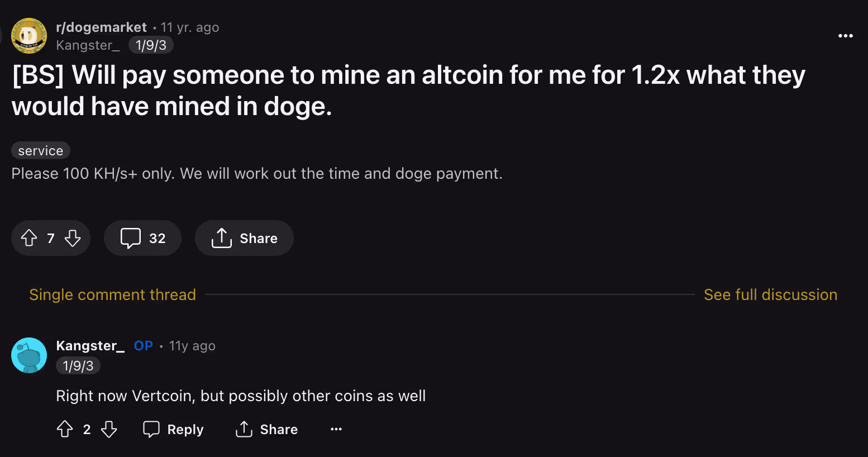The width and height of the screenshot is (868, 457).
Task: Click the 1/9/3 user flair on the post
Action: (x=151, y=45)
